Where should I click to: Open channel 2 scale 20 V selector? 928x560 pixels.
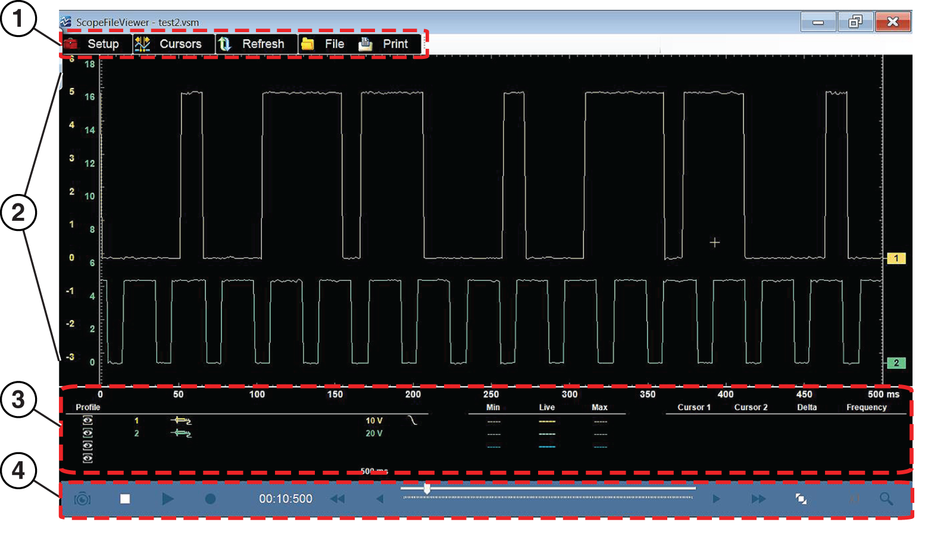coord(374,433)
